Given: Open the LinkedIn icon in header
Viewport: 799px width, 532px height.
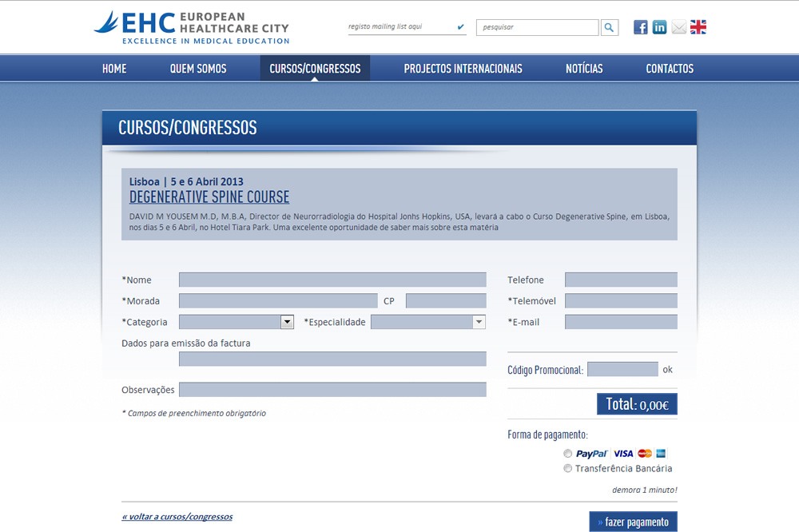Looking at the screenshot, I should pos(659,27).
